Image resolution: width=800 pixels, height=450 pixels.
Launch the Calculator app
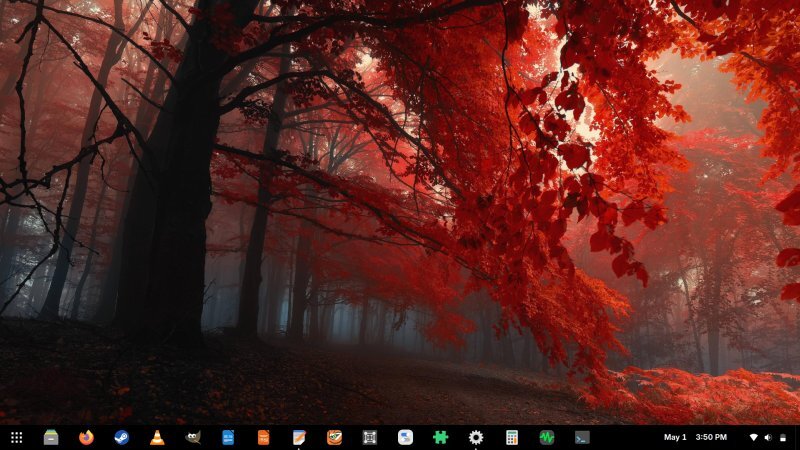tap(512, 437)
